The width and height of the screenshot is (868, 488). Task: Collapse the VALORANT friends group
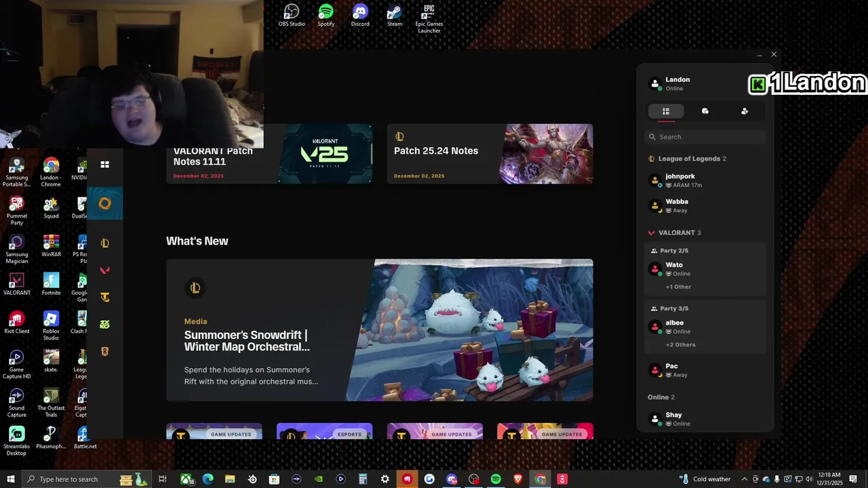click(675, 232)
